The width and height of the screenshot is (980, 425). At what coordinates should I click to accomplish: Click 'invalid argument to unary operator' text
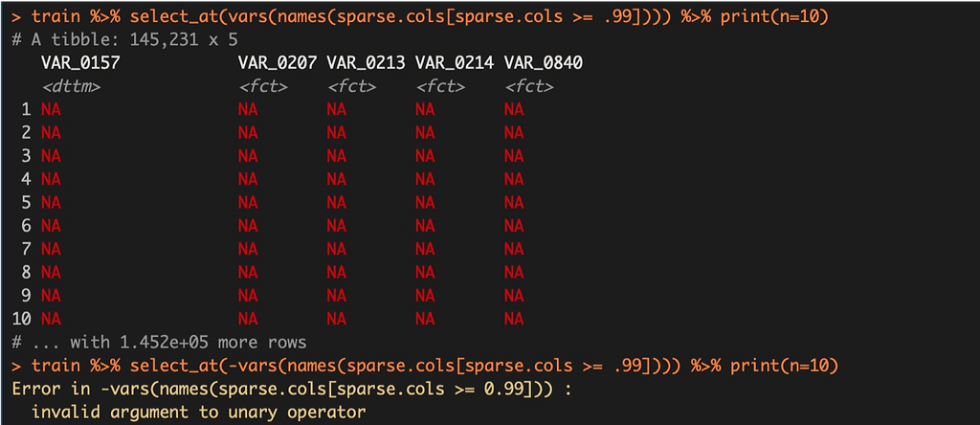coord(198,413)
